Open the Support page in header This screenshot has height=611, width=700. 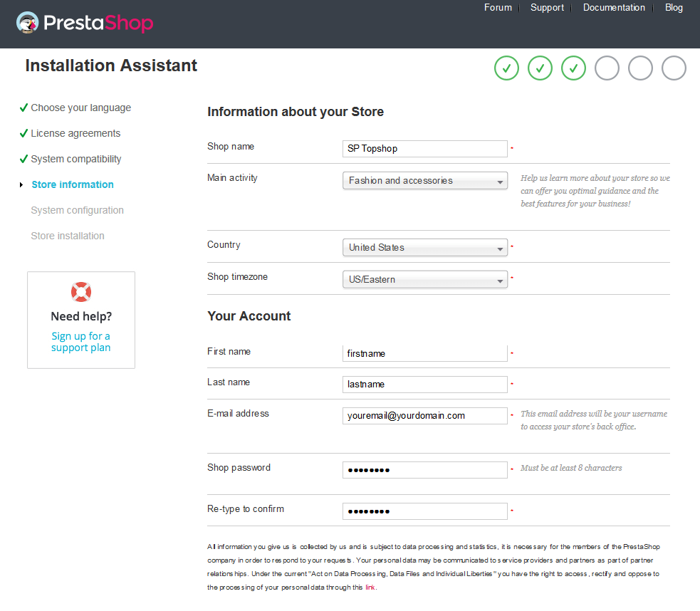pos(547,8)
